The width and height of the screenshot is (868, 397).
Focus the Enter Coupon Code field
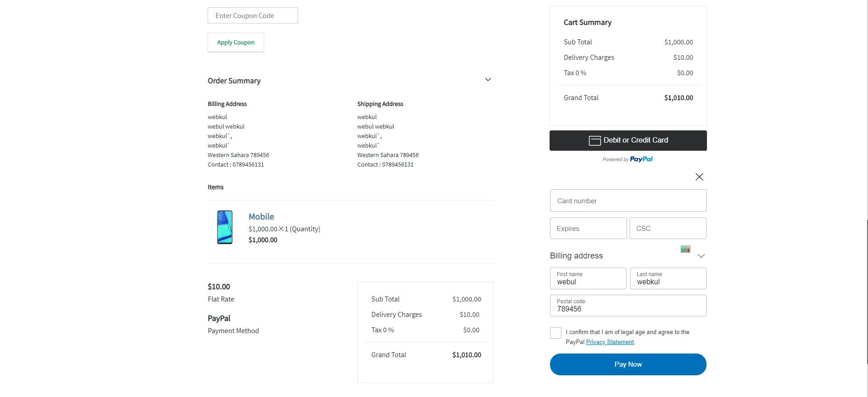point(252,16)
